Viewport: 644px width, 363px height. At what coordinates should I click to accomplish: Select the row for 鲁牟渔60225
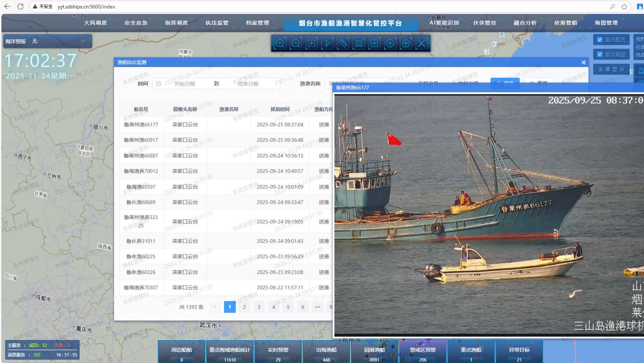pos(226,256)
